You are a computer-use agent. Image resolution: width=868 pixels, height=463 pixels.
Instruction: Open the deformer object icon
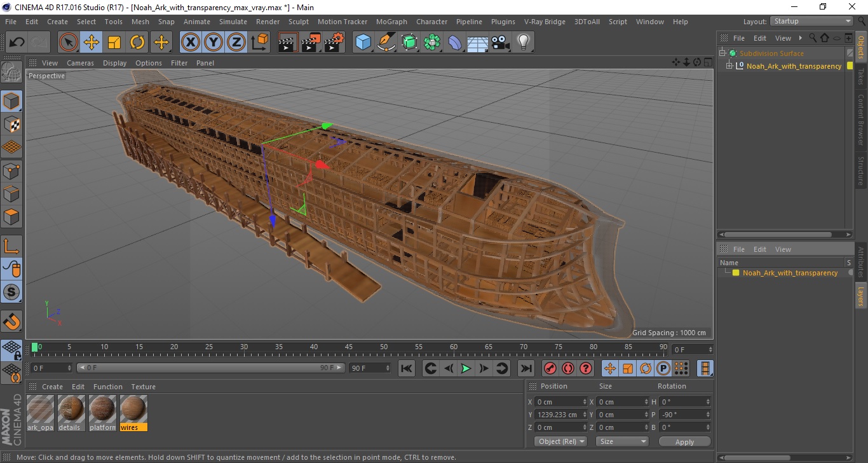click(x=455, y=43)
